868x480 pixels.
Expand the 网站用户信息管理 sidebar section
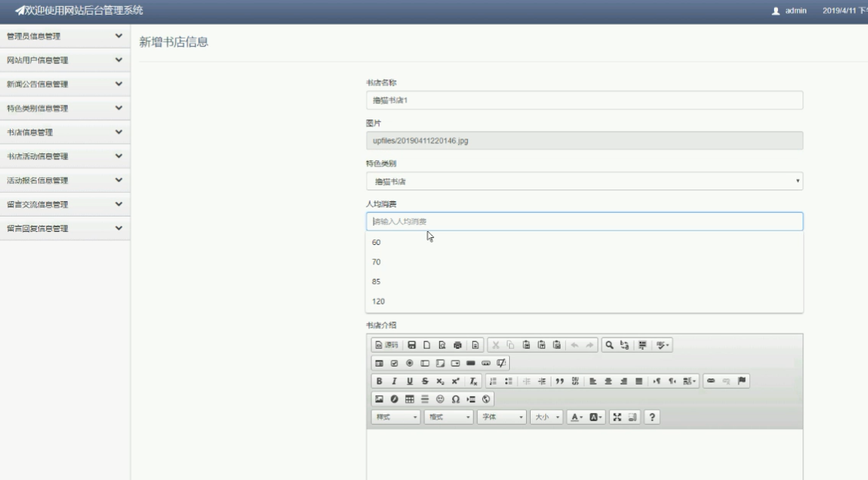(x=65, y=60)
